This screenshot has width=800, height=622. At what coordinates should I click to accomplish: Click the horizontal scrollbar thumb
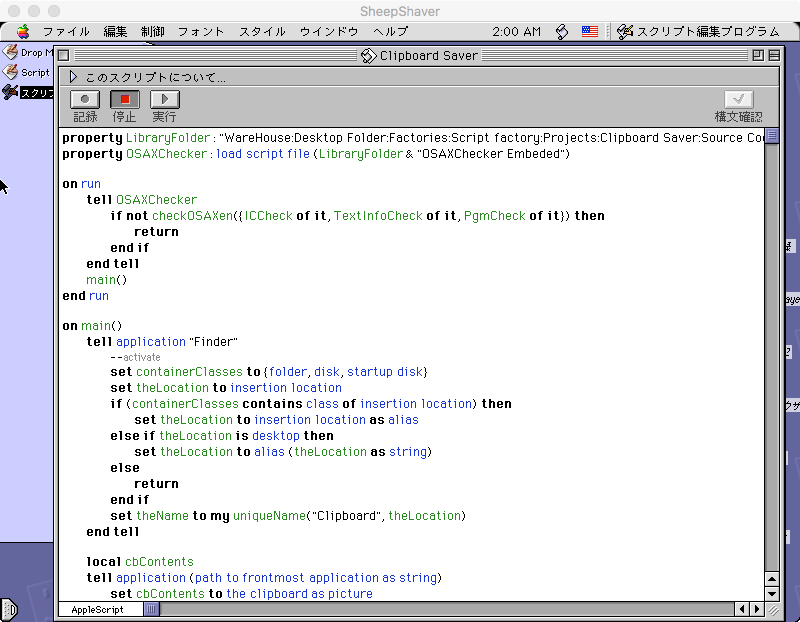152,609
